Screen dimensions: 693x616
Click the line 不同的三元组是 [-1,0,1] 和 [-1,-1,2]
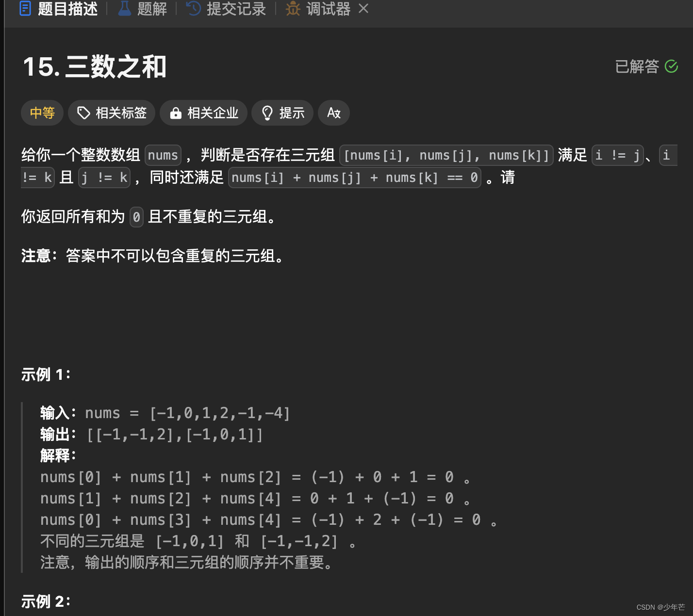point(198,541)
